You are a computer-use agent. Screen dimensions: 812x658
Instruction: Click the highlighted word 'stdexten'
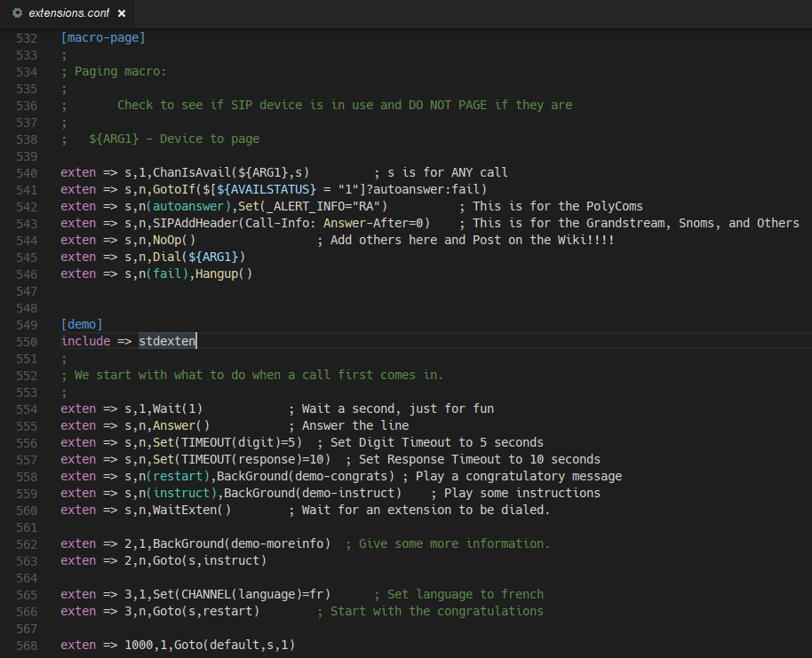(167, 341)
